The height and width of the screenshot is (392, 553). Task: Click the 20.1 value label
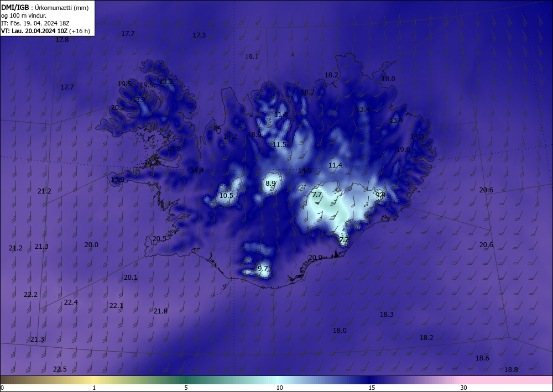(130, 278)
